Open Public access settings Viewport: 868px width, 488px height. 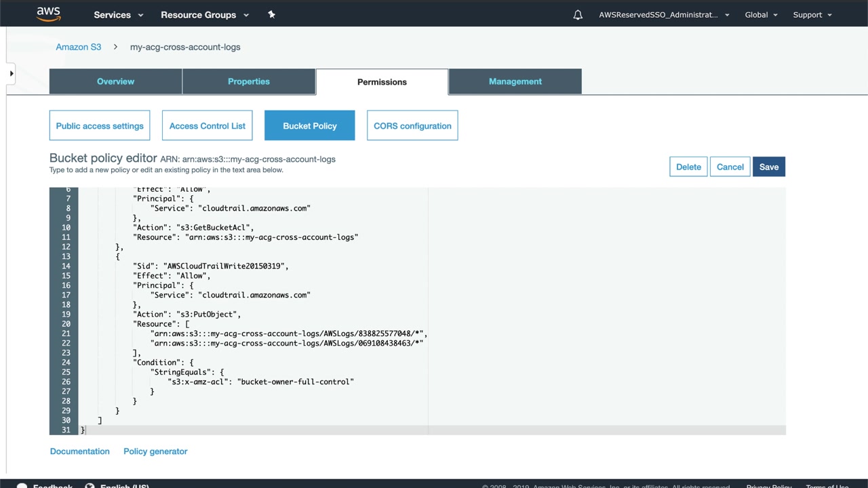coord(100,125)
